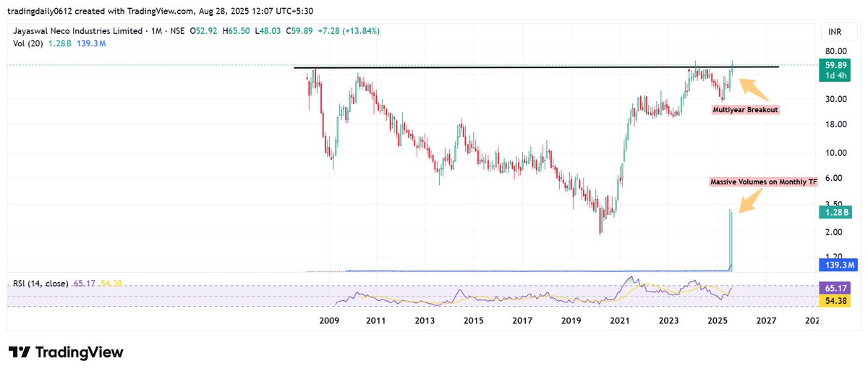
Task: Click the low value L48.03
Action: point(269,31)
